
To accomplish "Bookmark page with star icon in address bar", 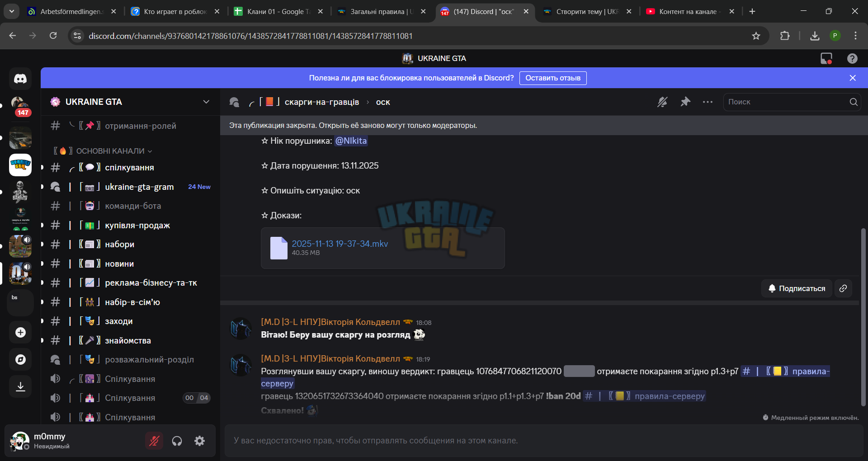I will [756, 36].
